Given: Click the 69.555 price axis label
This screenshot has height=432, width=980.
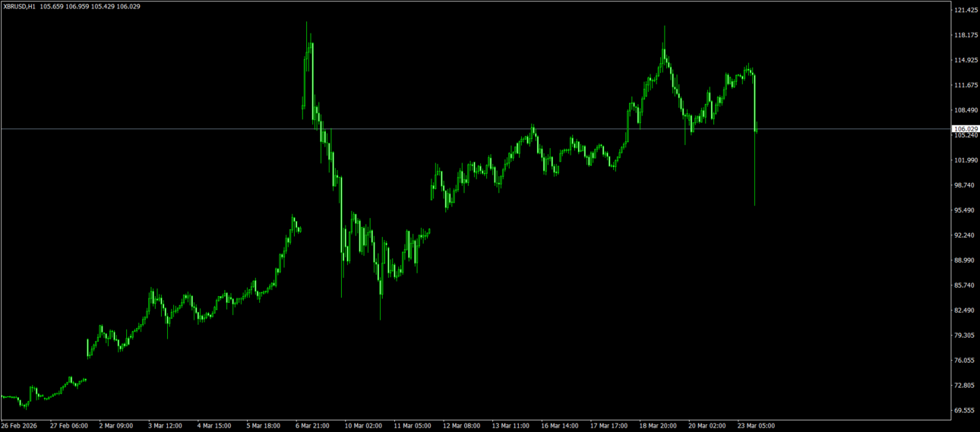Looking at the screenshot, I should (966, 411).
